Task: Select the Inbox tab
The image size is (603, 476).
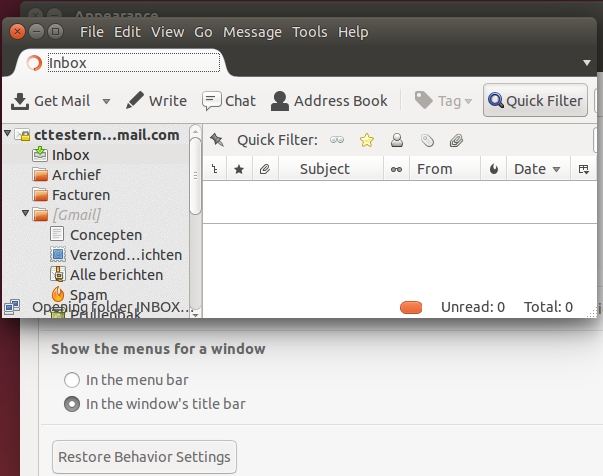Action: coord(123,63)
